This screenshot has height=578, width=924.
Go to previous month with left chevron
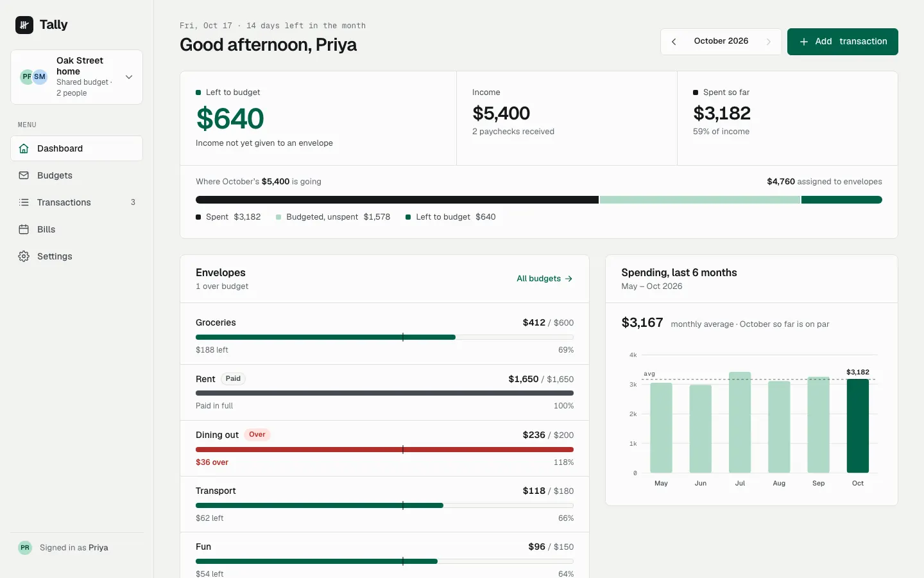click(674, 42)
